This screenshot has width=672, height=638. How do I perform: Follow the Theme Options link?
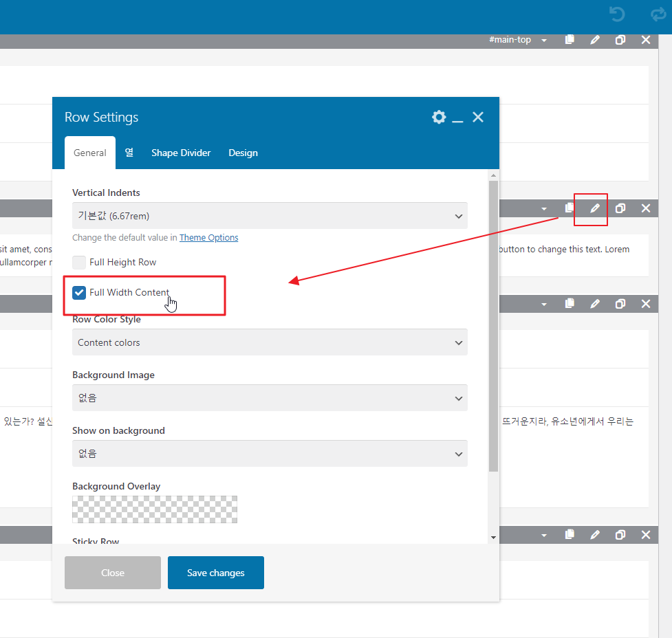208,237
